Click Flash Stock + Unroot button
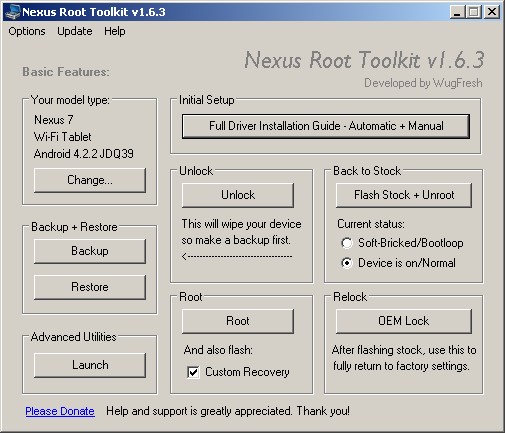The height and width of the screenshot is (433, 505). pos(404,195)
